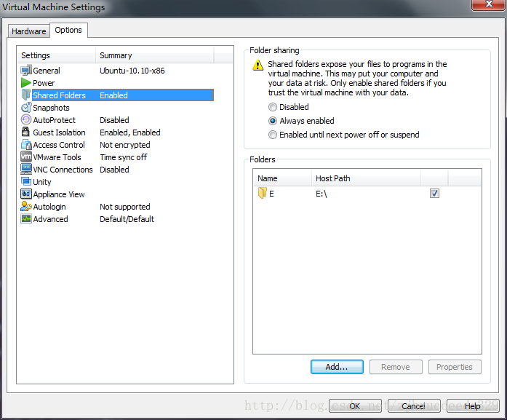Click the Shared Folders icon
Viewport: 507px width, 420px height.
click(26, 95)
